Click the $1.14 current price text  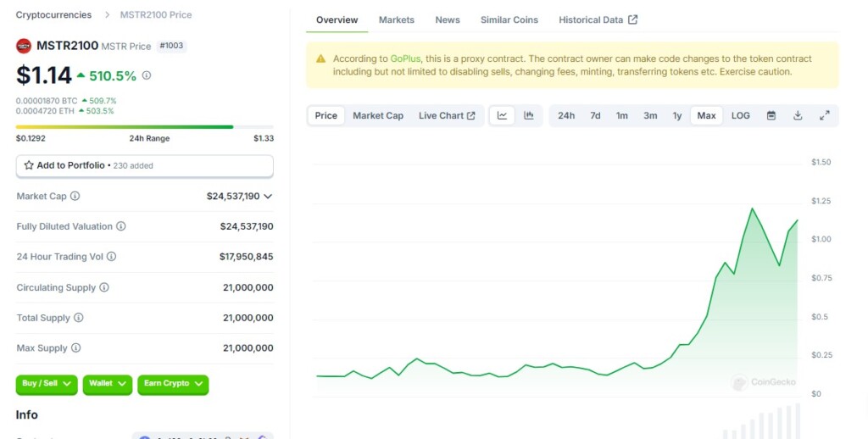pyautogui.click(x=44, y=75)
